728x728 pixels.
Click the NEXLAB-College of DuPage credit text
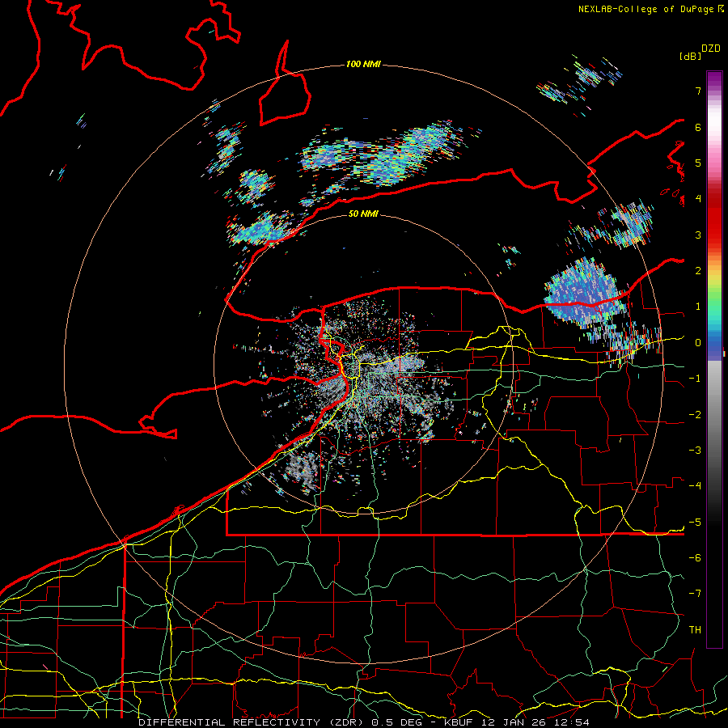coord(650,9)
